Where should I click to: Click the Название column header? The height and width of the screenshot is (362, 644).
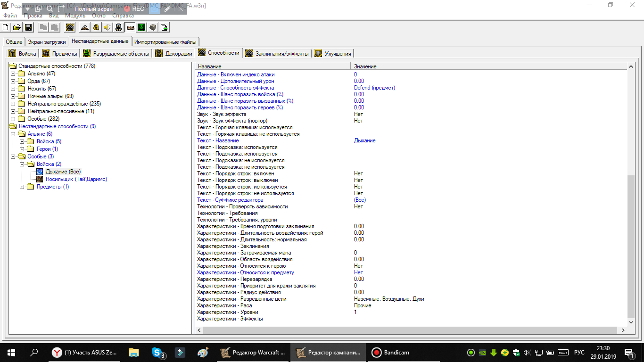(273, 66)
